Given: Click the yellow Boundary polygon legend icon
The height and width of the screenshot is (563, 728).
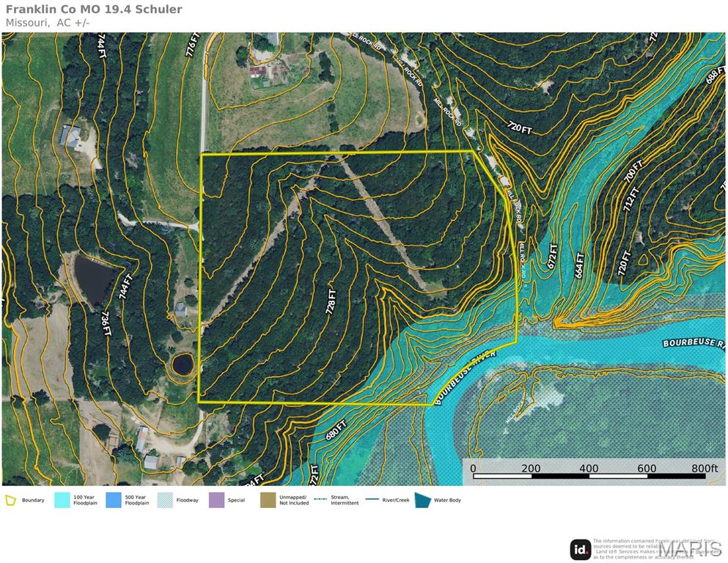Looking at the screenshot, I should tap(10, 500).
